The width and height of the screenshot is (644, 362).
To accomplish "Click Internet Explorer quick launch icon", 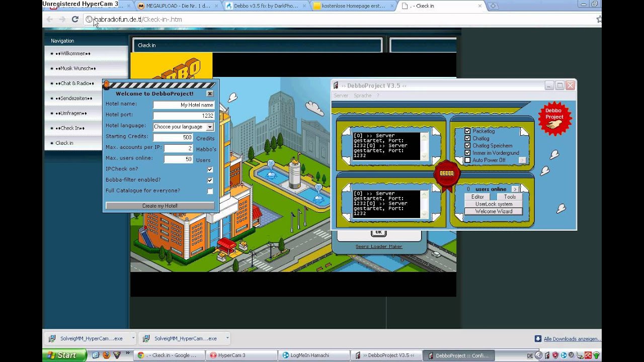I will [x=96, y=355].
